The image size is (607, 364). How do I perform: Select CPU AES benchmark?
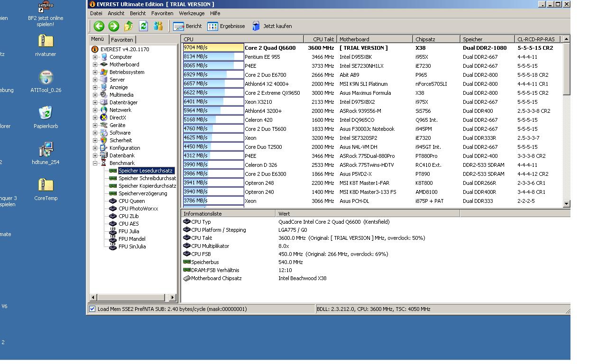tap(129, 224)
